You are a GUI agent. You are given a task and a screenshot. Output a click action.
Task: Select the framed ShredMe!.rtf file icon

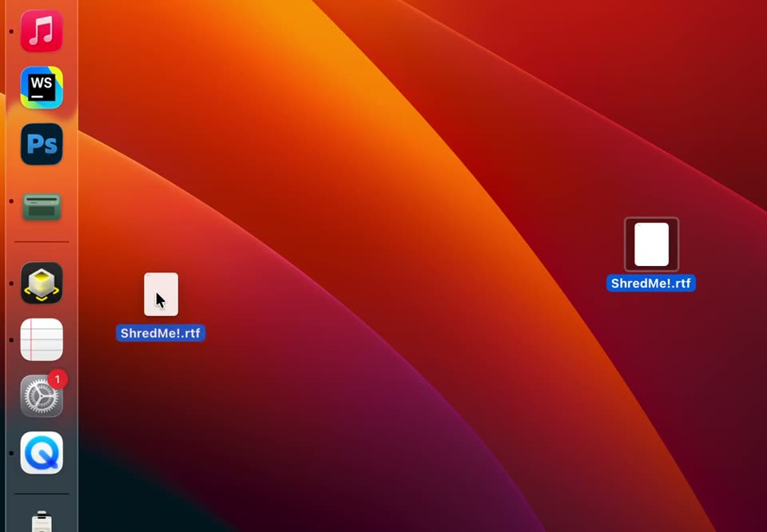pos(652,244)
